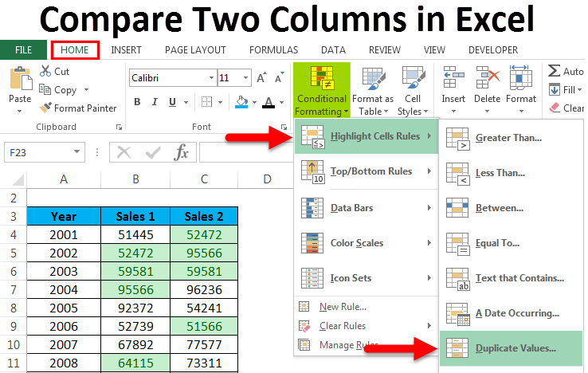Apply the Fill Color bucket
The image size is (588, 373).
241,102
